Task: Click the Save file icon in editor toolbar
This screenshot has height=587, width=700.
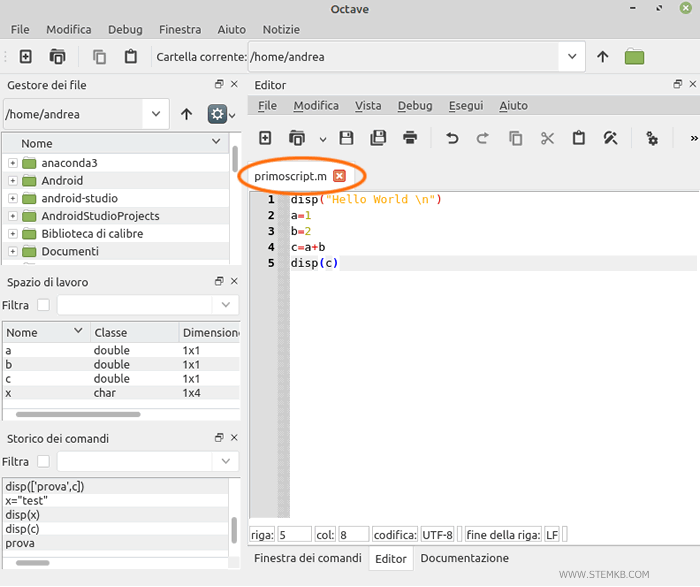Action: (346, 138)
